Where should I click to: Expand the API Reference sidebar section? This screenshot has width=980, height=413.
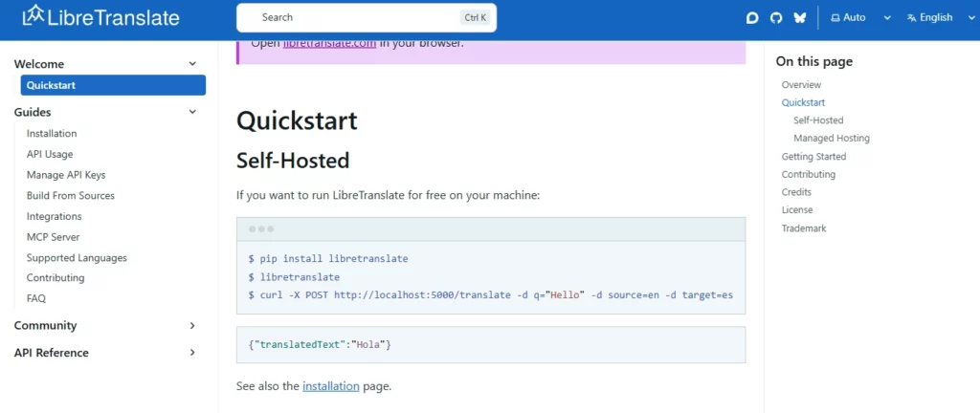pyautogui.click(x=192, y=353)
